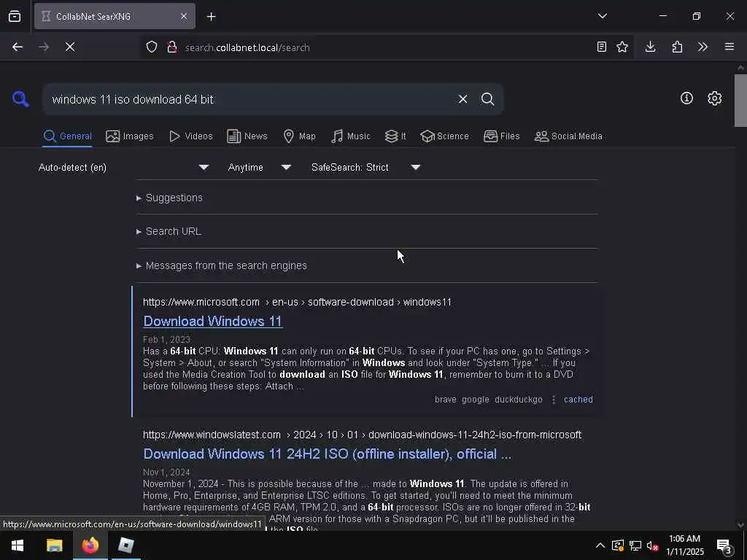Open File Explorer from taskbar

click(54, 545)
